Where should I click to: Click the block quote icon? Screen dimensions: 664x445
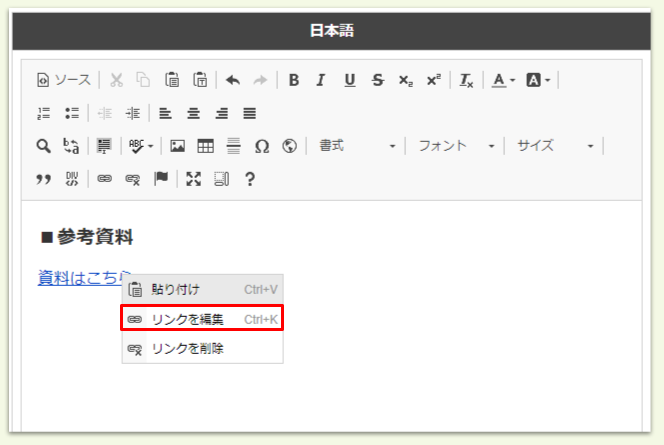click(44, 179)
